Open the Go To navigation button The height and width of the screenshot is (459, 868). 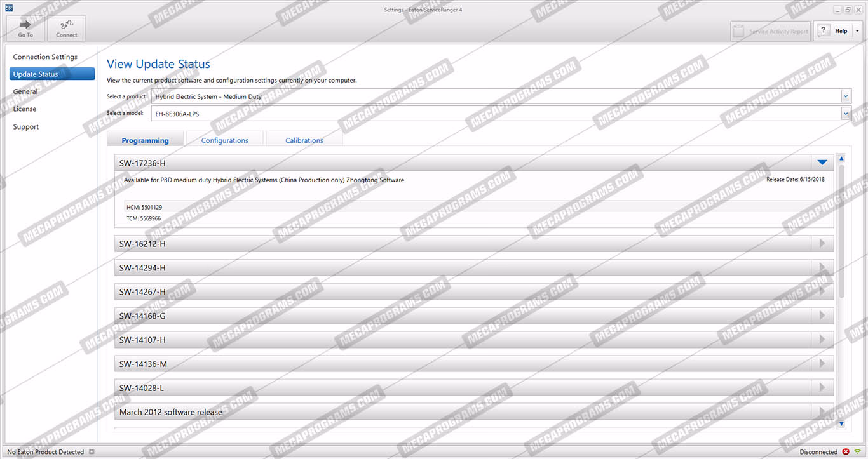[x=25, y=28]
